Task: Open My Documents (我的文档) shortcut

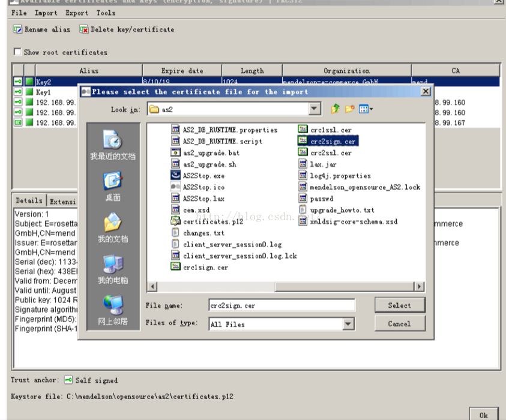Action: [113, 228]
